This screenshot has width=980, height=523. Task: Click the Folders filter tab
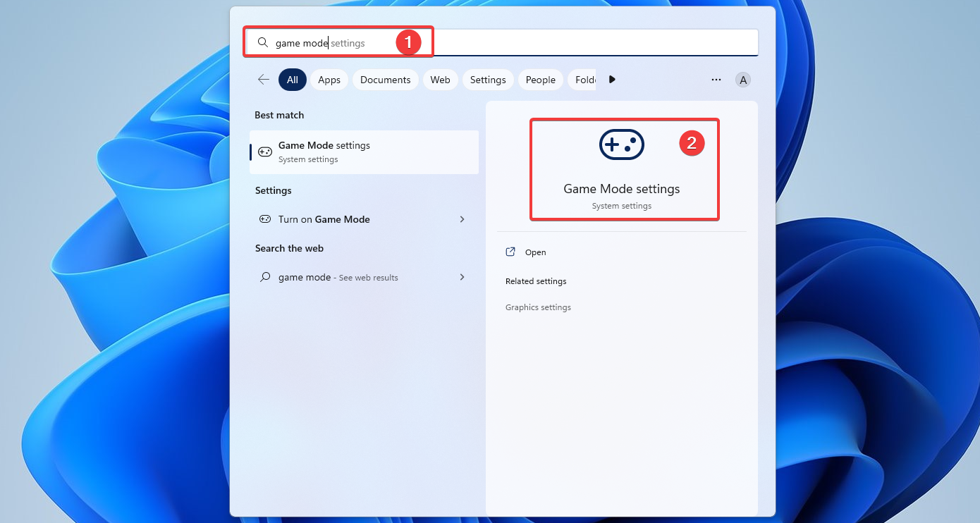point(582,80)
